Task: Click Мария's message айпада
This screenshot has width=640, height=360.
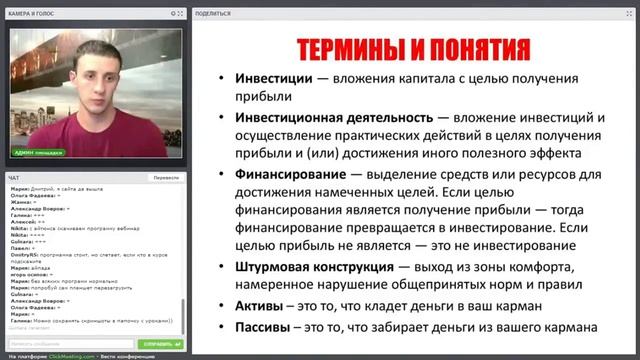Action: point(30,268)
